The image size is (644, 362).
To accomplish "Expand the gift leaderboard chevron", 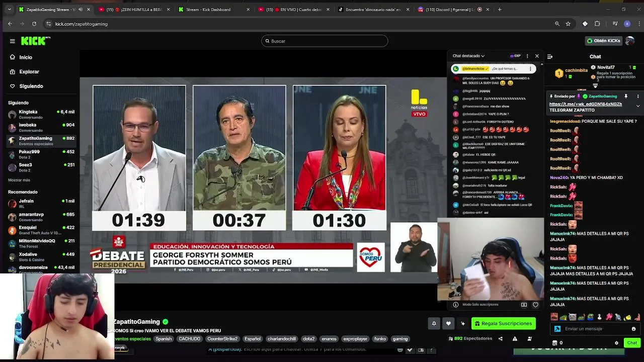I will coord(595,86).
